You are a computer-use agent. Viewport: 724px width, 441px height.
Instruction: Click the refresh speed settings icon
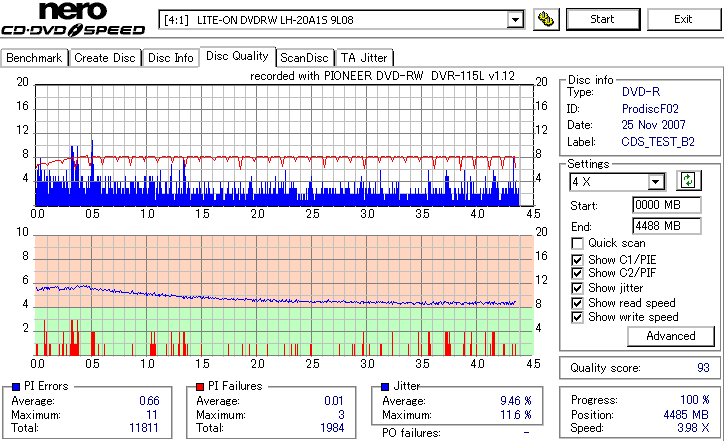pos(688,181)
